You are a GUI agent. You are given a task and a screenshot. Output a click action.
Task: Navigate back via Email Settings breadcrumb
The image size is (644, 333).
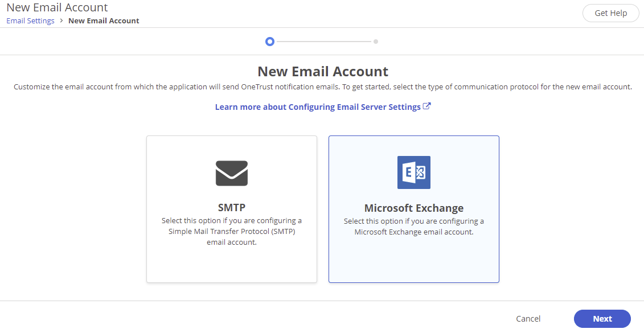30,20
